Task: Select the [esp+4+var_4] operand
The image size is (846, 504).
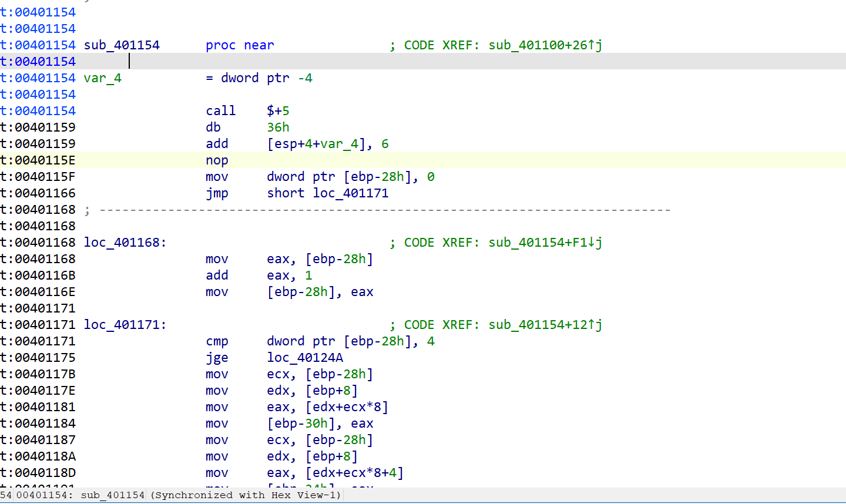Action: point(320,144)
